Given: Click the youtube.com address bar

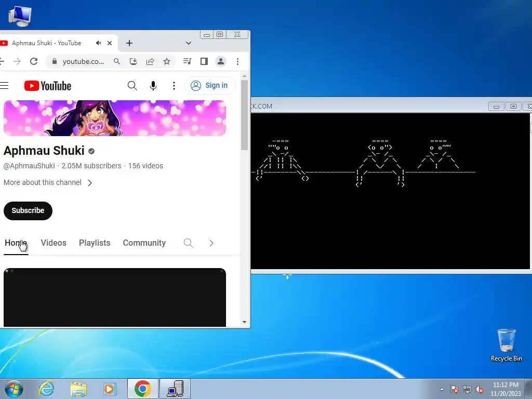Looking at the screenshot, I should [x=83, y=61].
